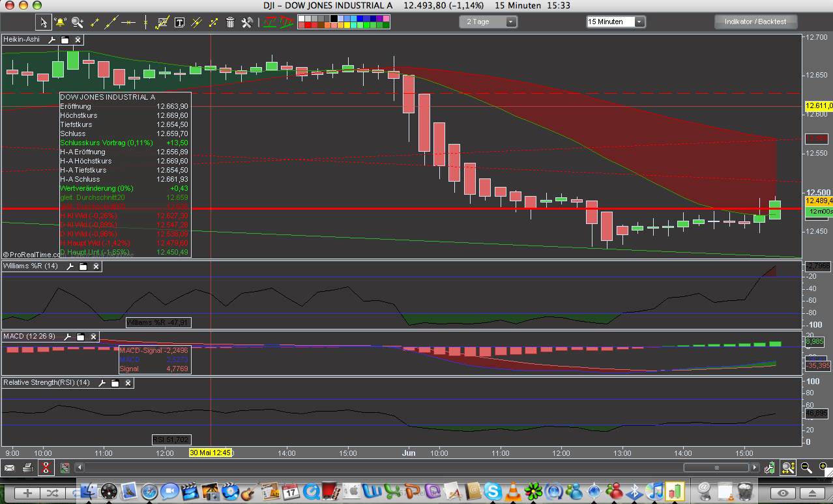Click the envelope email chart icon
The width and height of the screenshot is (833, 504).
[x=9, y=468]
